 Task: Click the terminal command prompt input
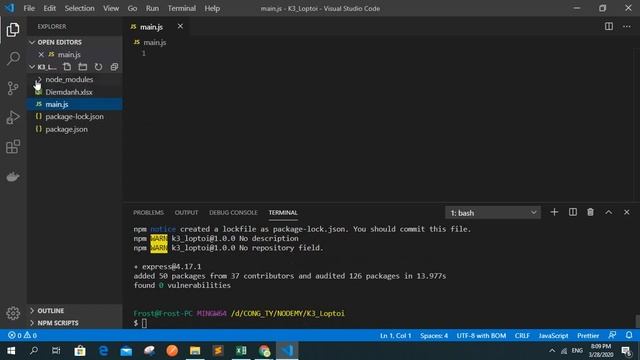144,323
